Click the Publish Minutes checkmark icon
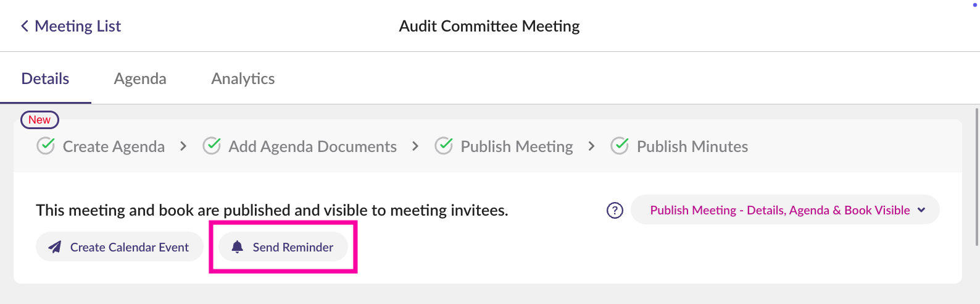 tap(620, 146)
